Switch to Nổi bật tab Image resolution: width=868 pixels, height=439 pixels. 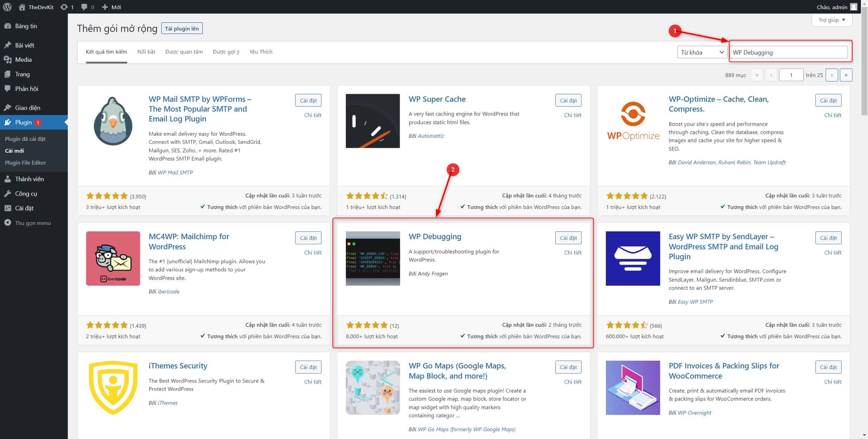[146, 52]
